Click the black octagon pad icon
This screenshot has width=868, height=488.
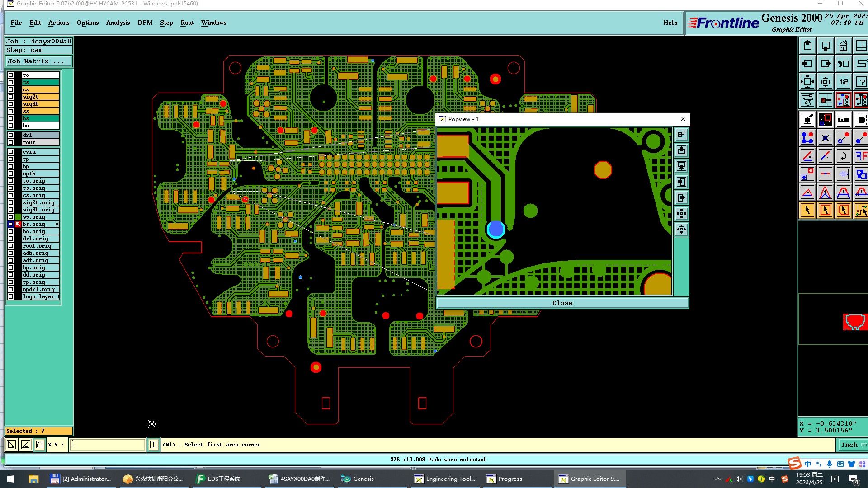click(x=861, y=120)
